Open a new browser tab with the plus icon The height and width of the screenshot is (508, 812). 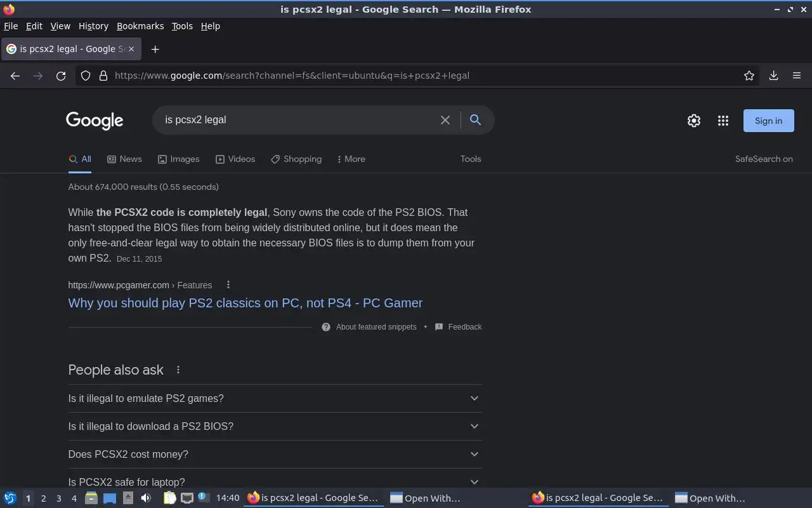(x=155, y=49)
